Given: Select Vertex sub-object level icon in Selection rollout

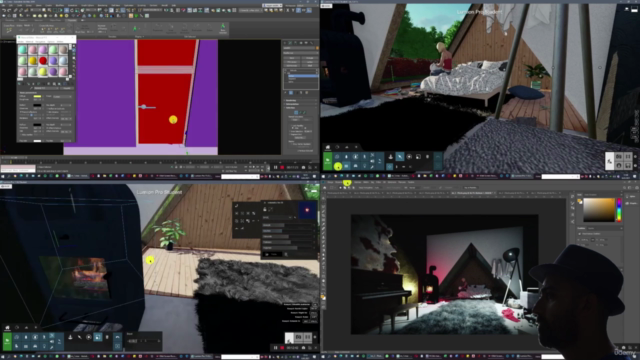Looking at the screenshot, I should [x=296, y=113].
